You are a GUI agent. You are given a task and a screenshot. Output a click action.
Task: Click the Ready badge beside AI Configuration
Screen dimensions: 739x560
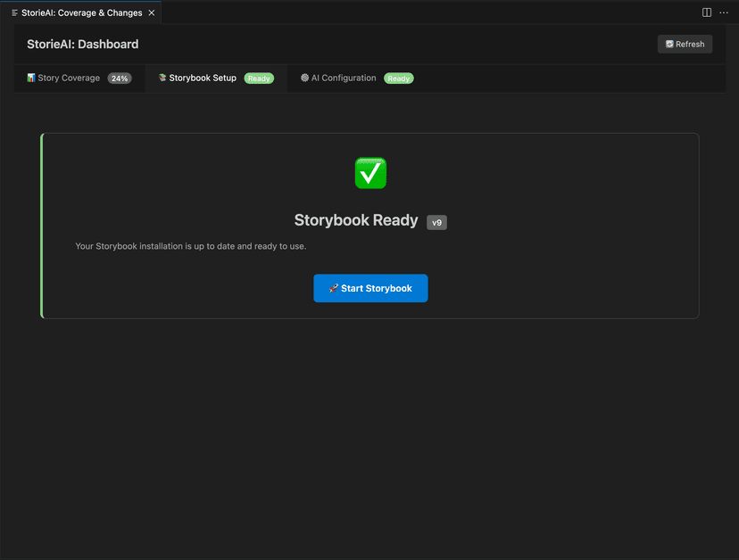coord(399,78)
